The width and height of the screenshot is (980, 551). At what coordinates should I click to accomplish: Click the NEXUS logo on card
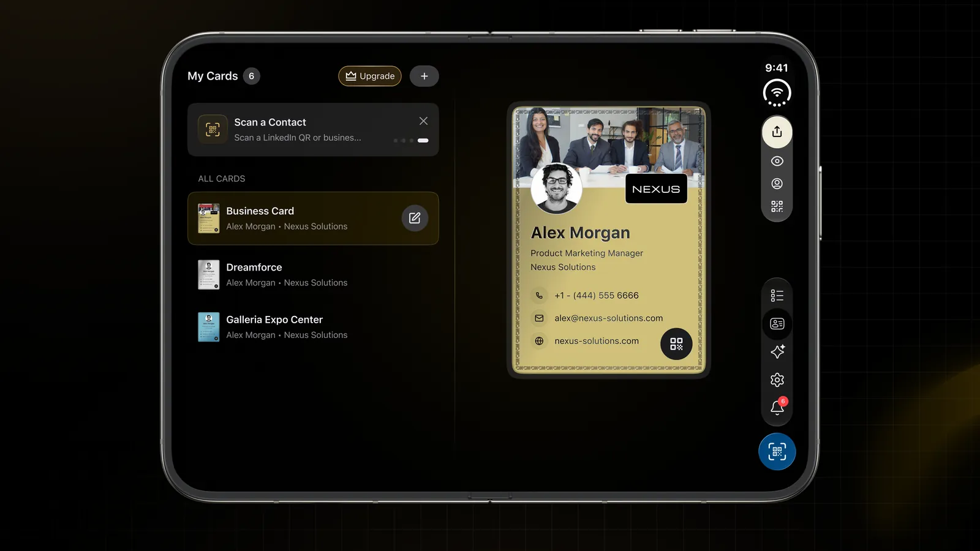point(656,189)
